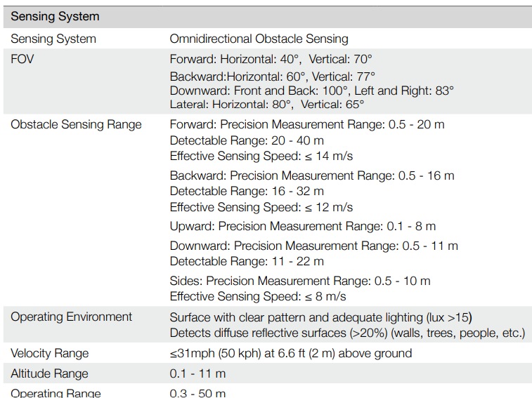
Task: Click the Lateral FOV horizontal 80° line
Action: coord(266,105)
